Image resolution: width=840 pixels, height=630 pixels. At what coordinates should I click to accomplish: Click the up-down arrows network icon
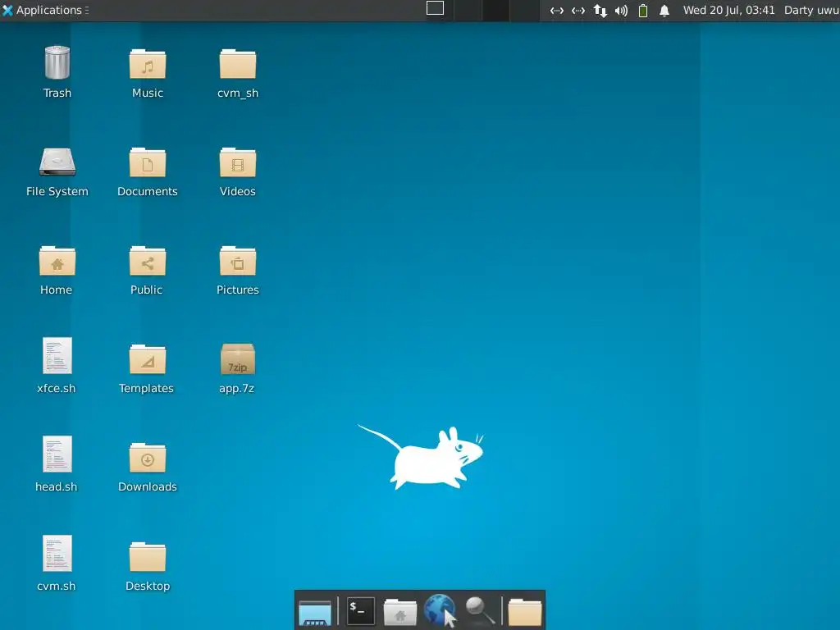[x=600, y=11]
